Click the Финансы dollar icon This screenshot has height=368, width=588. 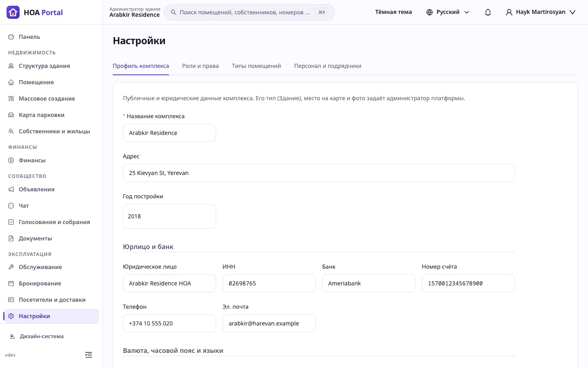pos(11,160)
